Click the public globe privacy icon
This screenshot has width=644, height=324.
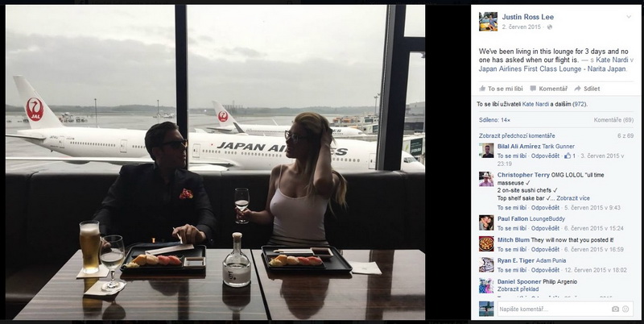tap(550, 27)
